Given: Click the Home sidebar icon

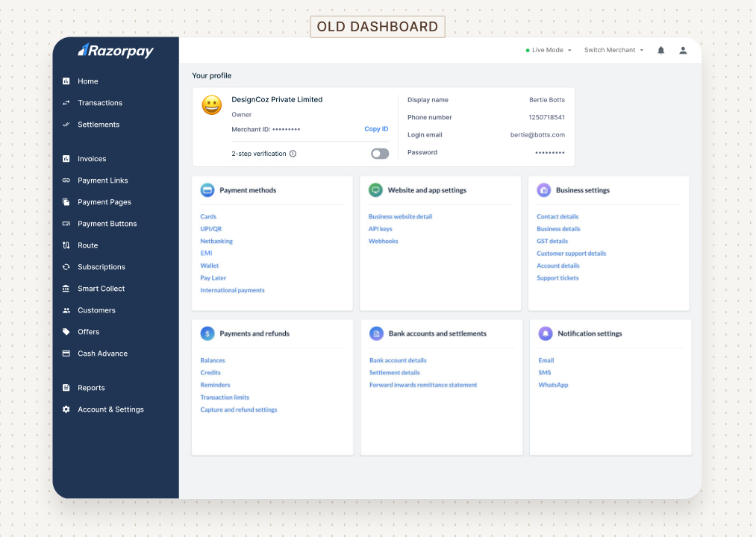Looking at the screenshot, I should pyautogui.click(x=66, y=81).
